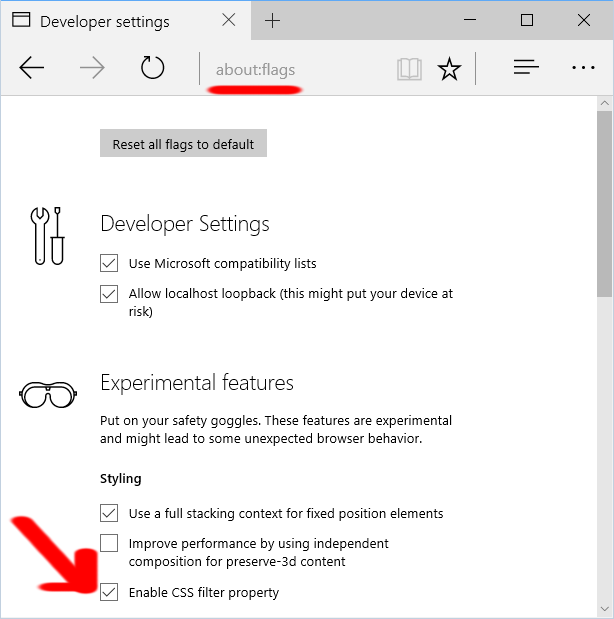
Task: Click the vertical scrollbar thumb
Action: click(605, 204)
